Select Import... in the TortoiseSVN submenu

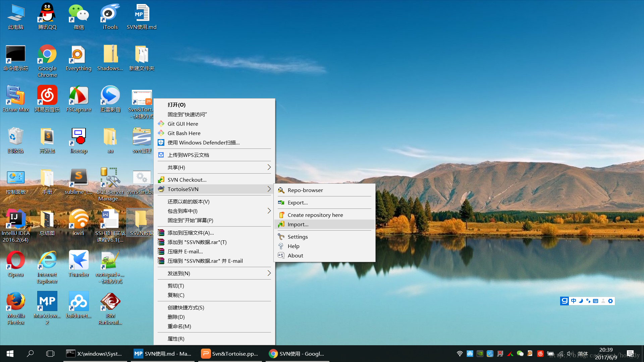coord(298,224)
